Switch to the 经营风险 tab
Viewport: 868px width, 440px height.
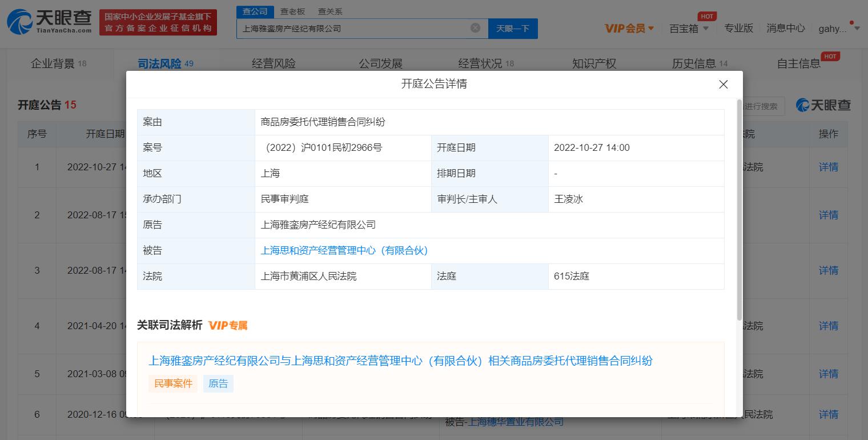pyautogui.click(x=274, y=63)
